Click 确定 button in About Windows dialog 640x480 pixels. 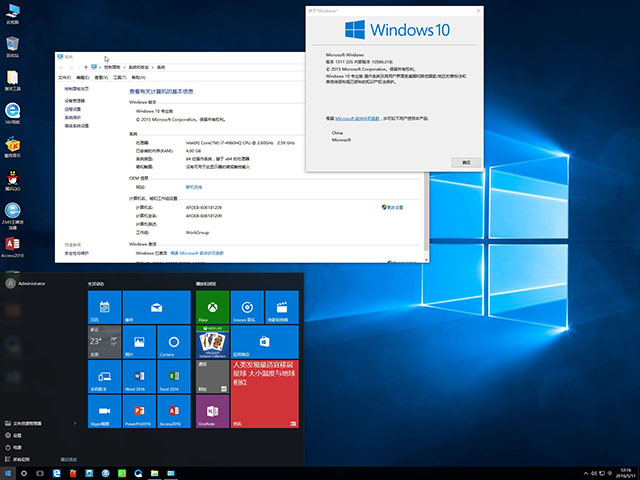[466, 162]
